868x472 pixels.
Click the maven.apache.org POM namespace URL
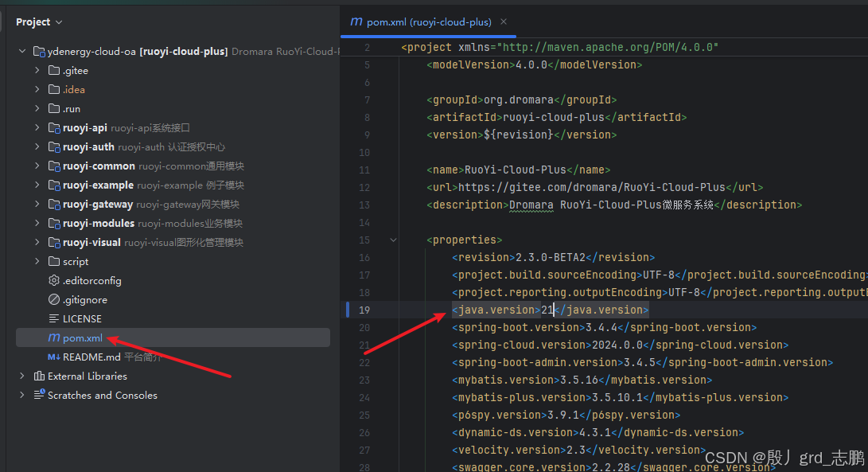pyautogui.click(x=607, y=47)
